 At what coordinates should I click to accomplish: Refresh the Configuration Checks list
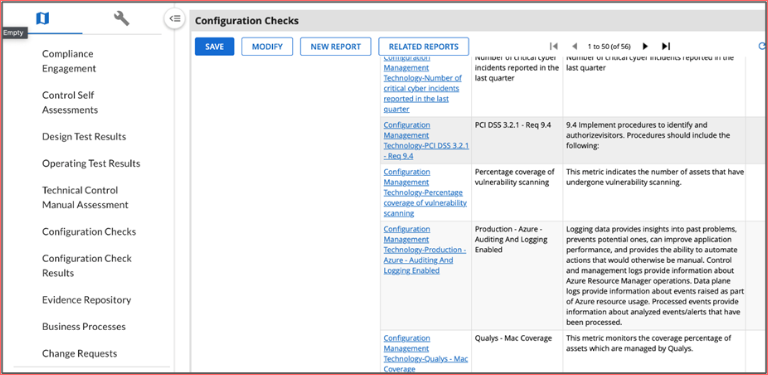pyautogui.click(x=762, y=46)
